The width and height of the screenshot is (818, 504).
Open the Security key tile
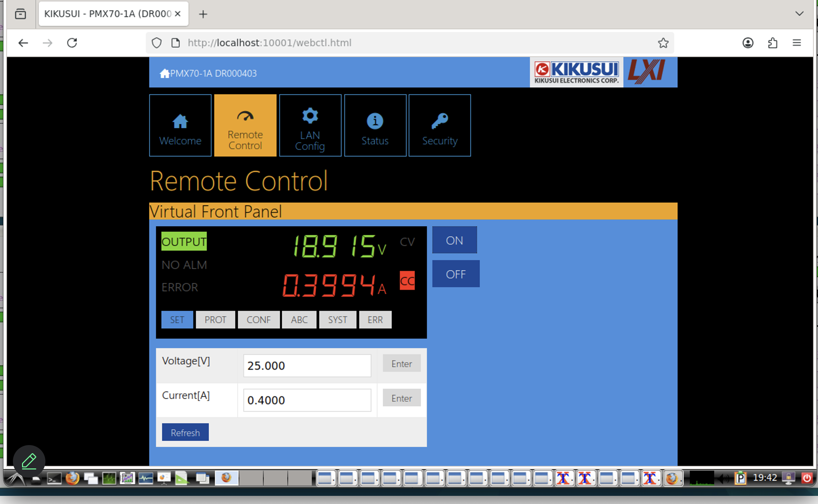pyautogui.click(x=439, y=125)
